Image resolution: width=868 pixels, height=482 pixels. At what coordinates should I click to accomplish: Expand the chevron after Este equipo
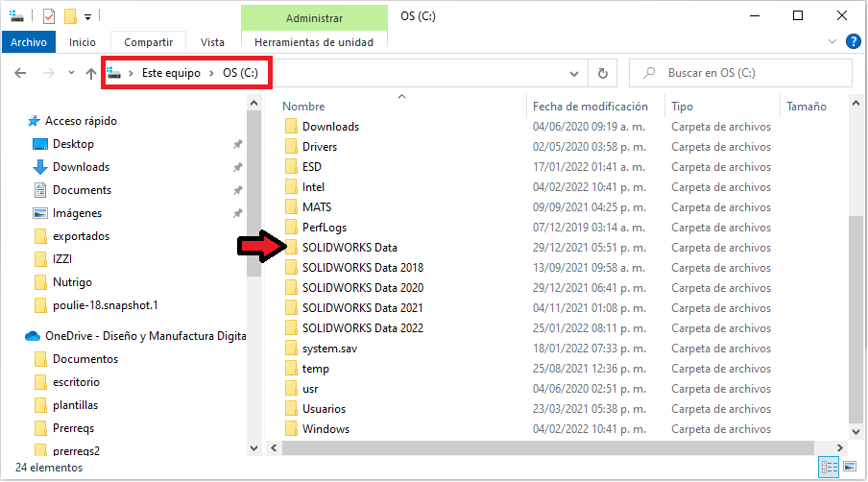pyautogui.click(x=211, y=73)
